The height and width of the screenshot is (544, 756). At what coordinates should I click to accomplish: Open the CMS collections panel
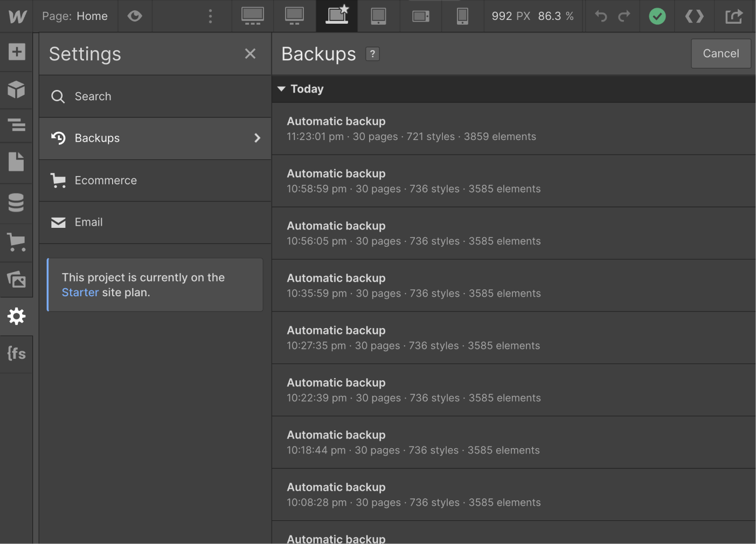(17, 203)
